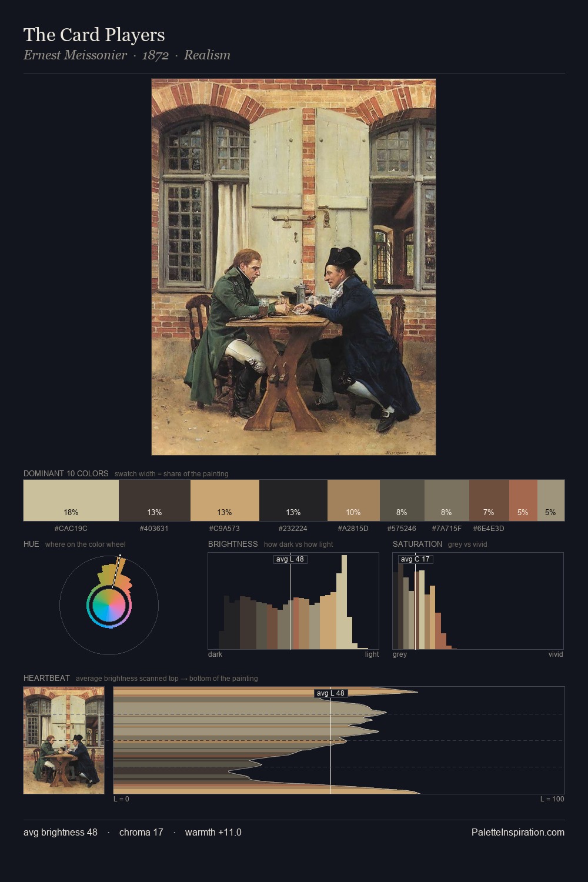Viewport: 588px width, 882px height.
Task: Click the hex label #7A715F
Action: (447, 528)
